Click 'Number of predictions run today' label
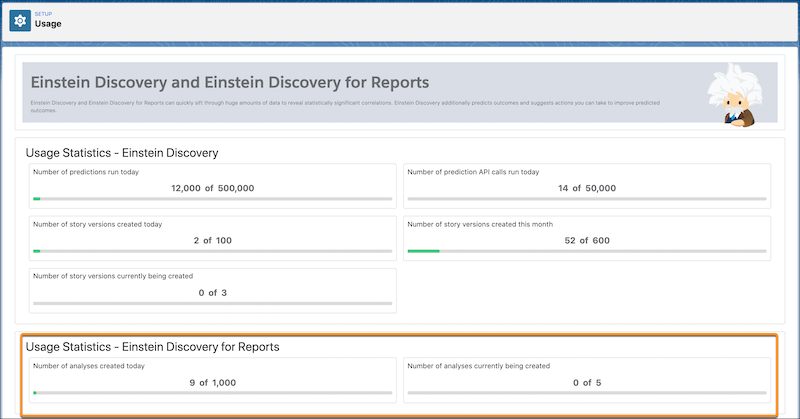This screenshot has height=419, width=800. (86, 172)
